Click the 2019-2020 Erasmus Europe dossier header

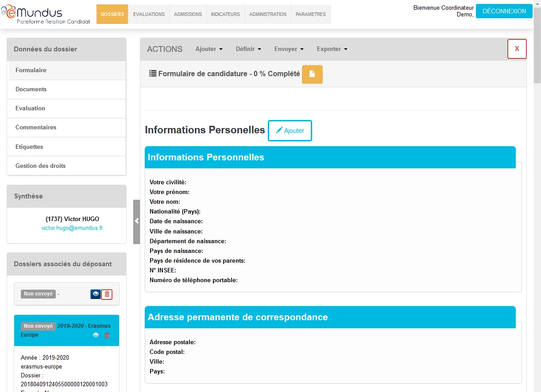point(66,330)
